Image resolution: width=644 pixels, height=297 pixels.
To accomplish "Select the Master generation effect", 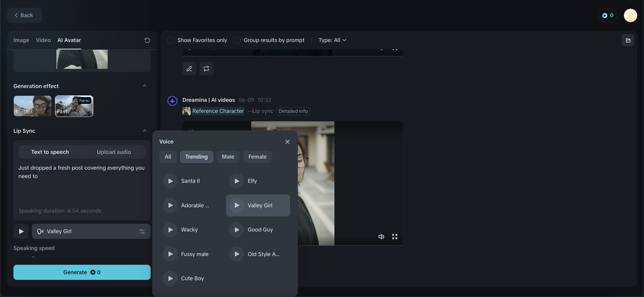I will click(33, 106).
